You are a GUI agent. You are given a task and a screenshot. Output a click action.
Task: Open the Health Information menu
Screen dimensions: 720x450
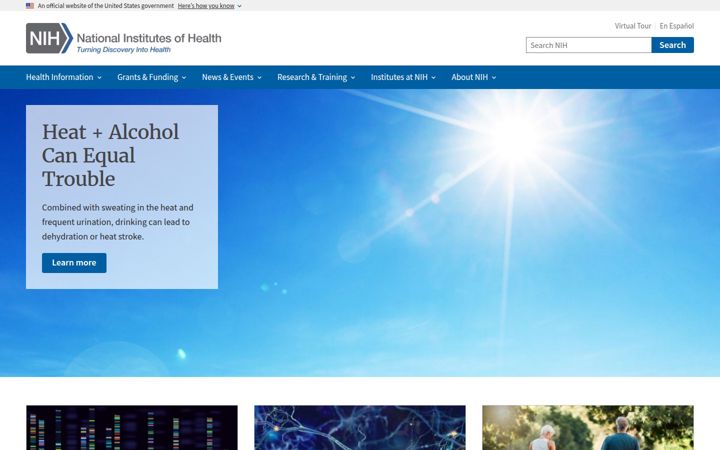coord(64,77)
